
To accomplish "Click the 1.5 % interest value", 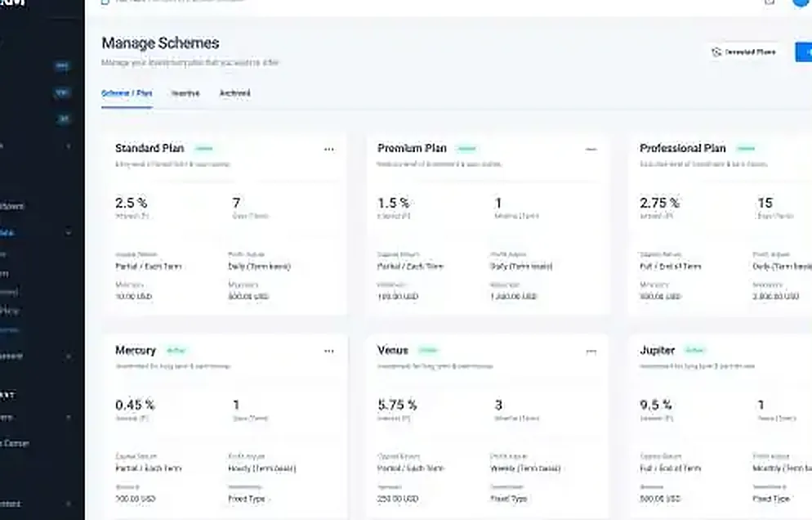I will [x=393, y=203].
